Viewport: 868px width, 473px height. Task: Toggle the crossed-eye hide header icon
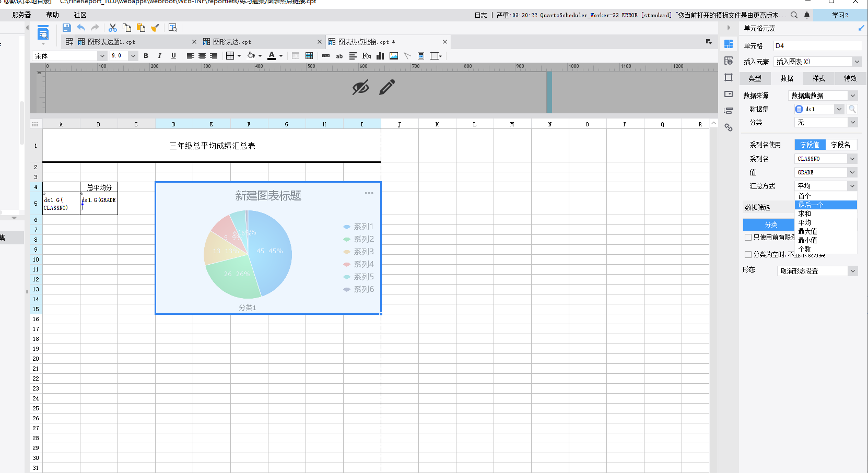click(360, 87)
